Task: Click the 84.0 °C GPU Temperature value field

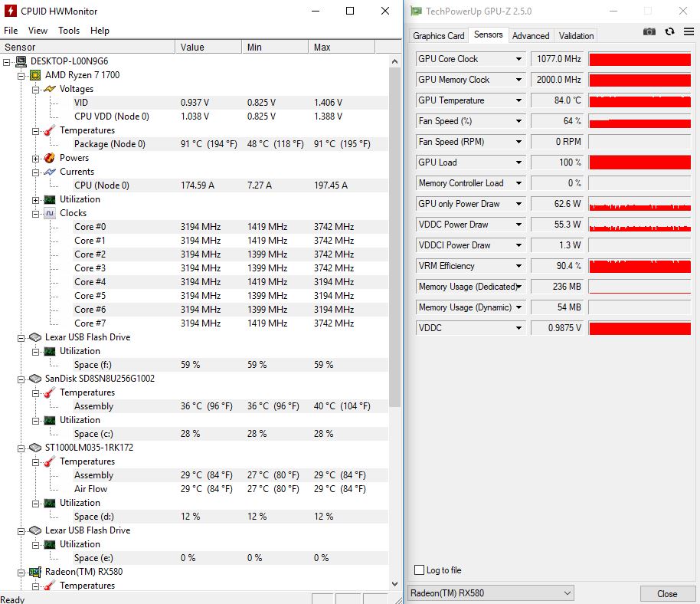Action: (557, 100)
